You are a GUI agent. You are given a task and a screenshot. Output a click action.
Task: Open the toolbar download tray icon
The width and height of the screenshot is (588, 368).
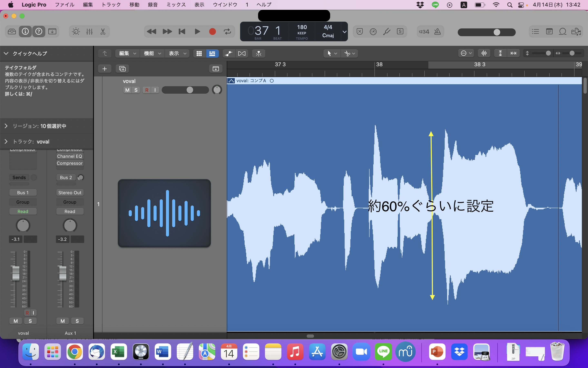pyautogui.click(x=52, y=32)
